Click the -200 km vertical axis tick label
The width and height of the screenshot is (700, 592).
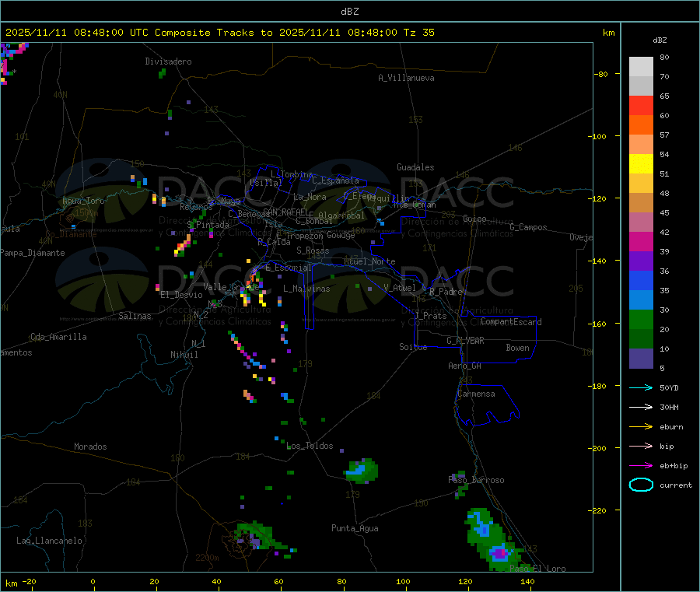[x=597, y=448]
